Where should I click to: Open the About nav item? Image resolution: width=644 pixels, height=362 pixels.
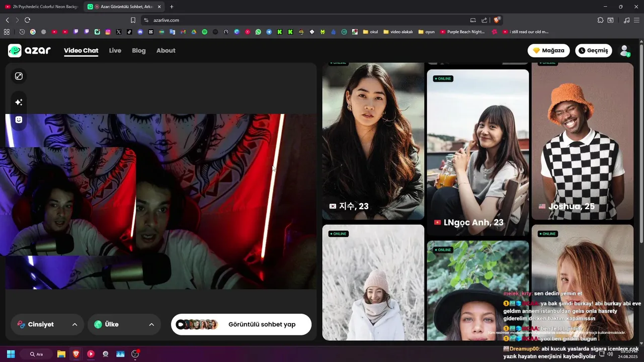point(166,50)
